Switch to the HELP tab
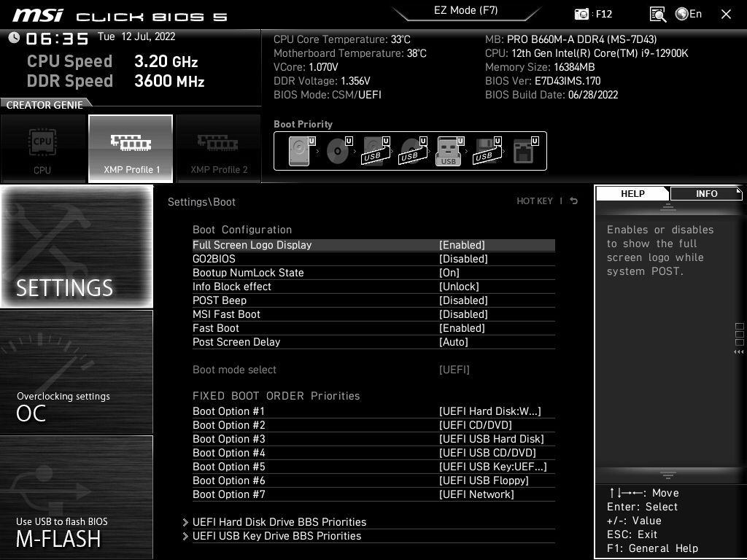 click(x=632, y=194)
